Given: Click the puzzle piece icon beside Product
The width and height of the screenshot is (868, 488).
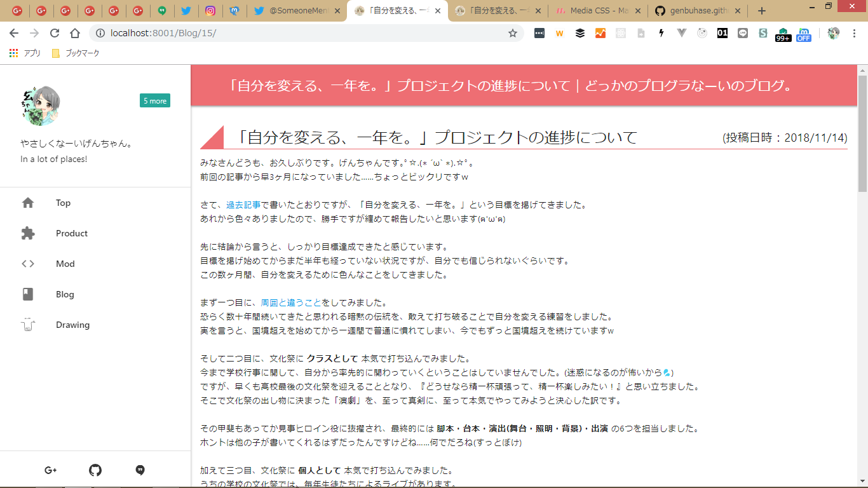Looking at the screenshot, I should coord(28,233).
